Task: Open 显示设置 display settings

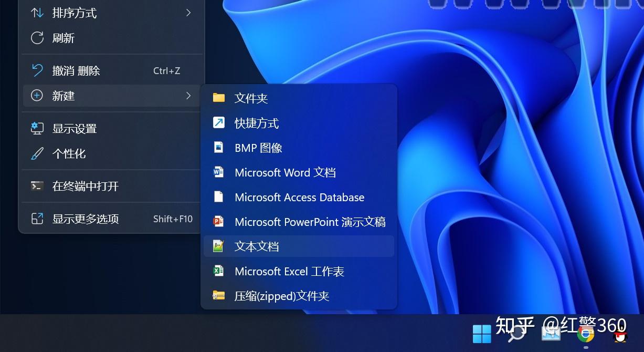Action: click(112, 128)
